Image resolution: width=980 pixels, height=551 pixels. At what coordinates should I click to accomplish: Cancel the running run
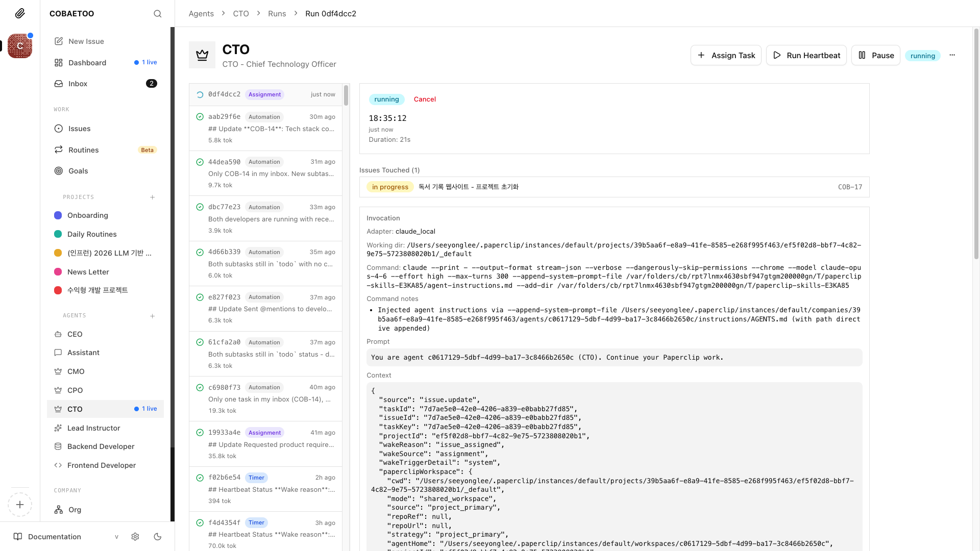pos(425,99)
